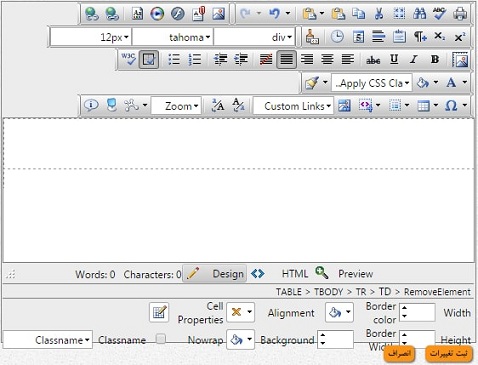The height and width of the screenshot is (365, 478).
Task: Open the Media Manager play icon
Action: click(x=157, y=14)
